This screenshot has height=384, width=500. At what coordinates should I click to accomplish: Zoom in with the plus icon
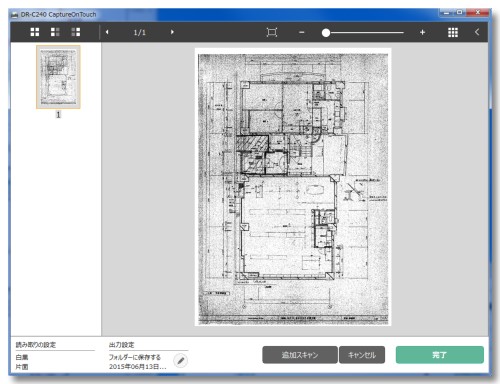422,32
